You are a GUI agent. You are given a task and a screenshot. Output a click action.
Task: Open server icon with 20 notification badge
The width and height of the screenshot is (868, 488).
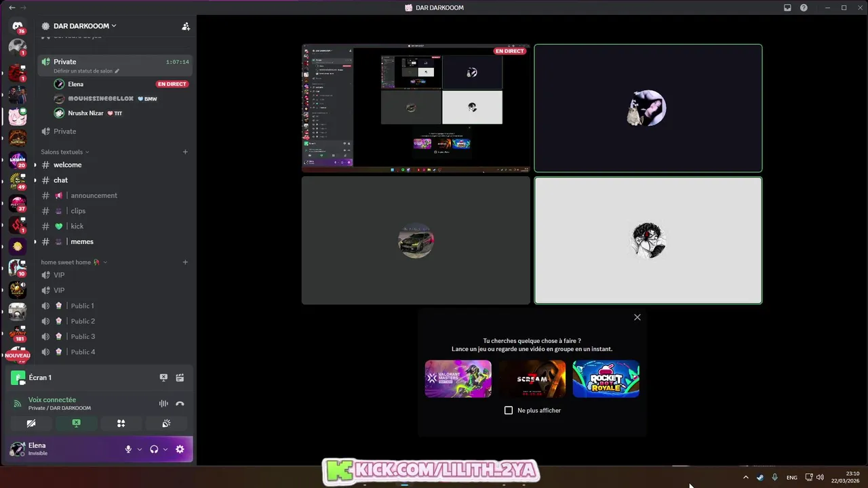(18, 160)
